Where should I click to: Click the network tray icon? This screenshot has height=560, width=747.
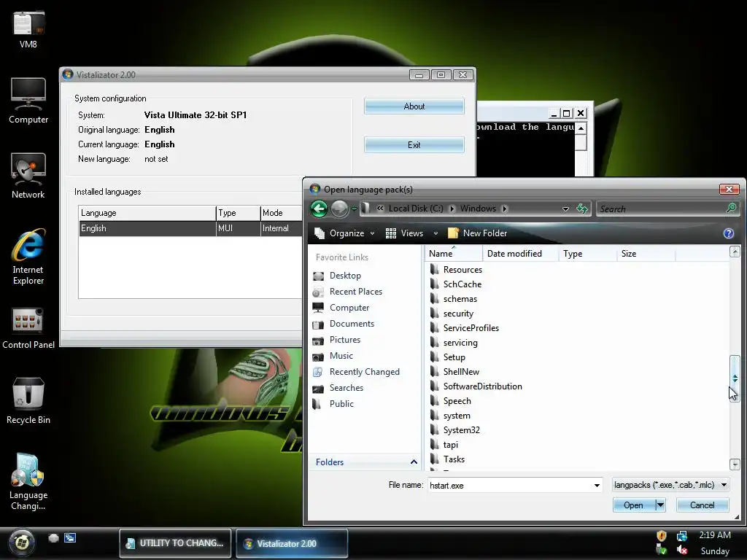tap(682, 536)
